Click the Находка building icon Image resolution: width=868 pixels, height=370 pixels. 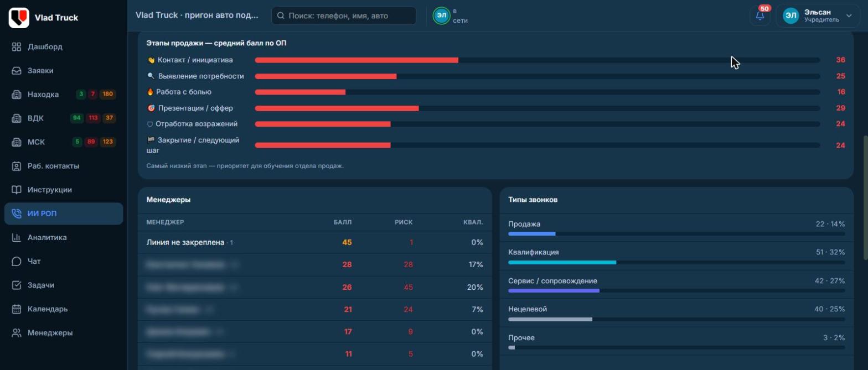[x=17, y=95]
